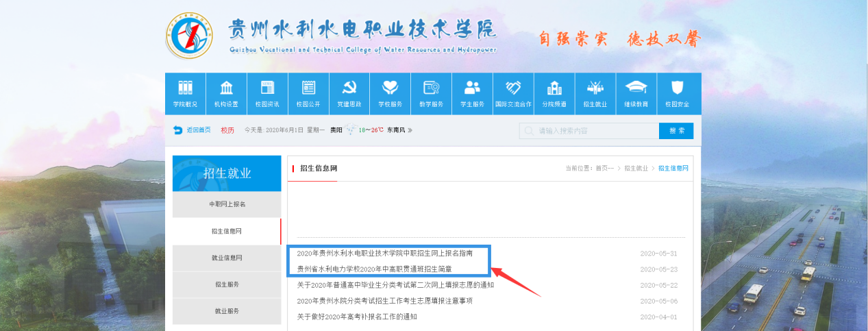Viewport: 868px width, 331px height.
Task: Click the college logo emblem
Action: 189,36
